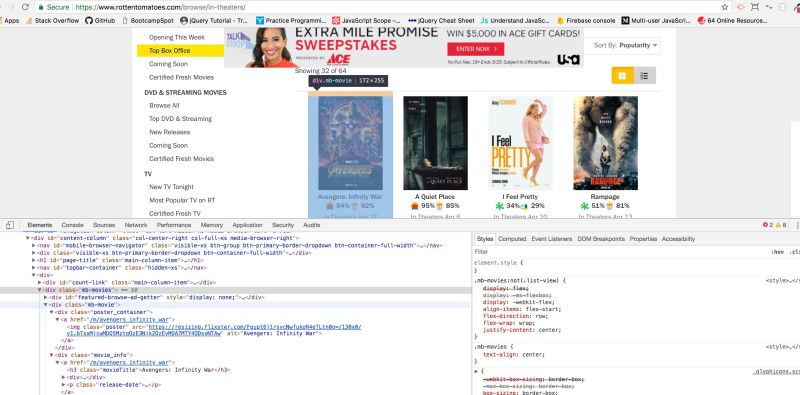
Task: Open the DOM Breakpoints tab
Action: (x=601, y=239)
